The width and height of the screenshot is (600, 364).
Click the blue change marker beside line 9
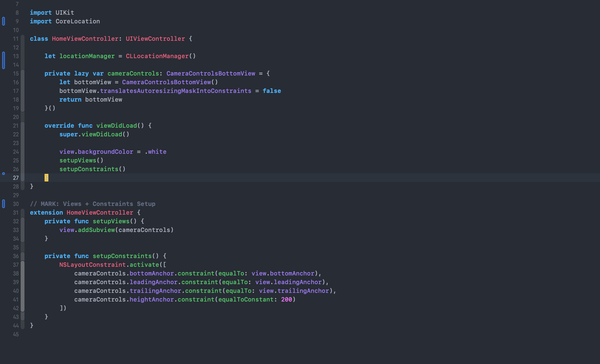4,21
